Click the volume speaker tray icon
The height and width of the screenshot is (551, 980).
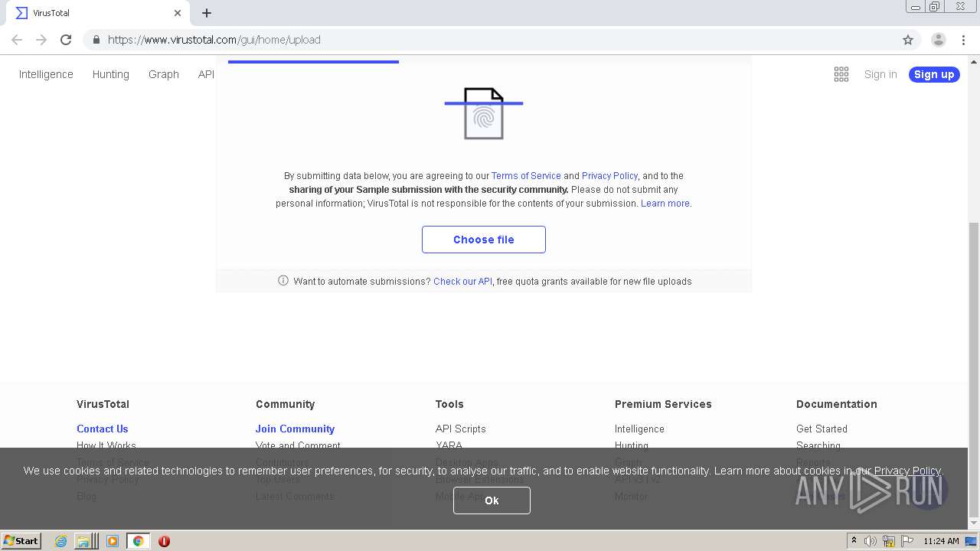pyautogui.click(x=871, y=541)
